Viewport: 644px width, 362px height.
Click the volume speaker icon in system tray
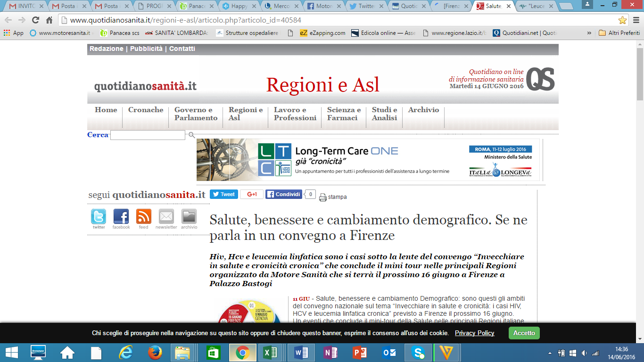[584, 353]
